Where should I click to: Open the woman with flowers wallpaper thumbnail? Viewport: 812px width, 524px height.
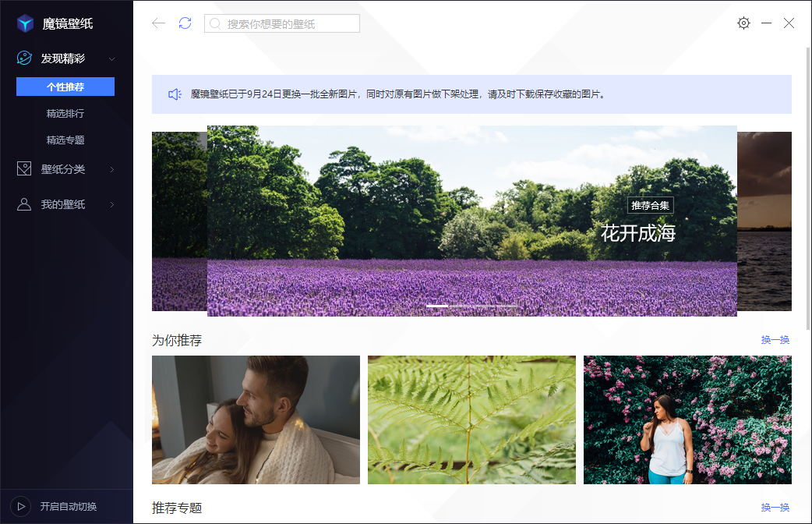(688, 420)
